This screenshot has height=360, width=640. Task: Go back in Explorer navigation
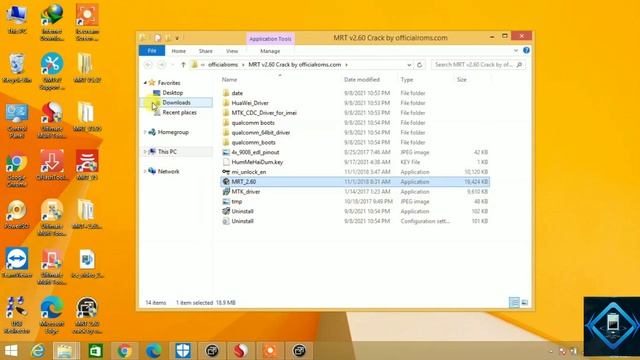(x=148, y=65)
